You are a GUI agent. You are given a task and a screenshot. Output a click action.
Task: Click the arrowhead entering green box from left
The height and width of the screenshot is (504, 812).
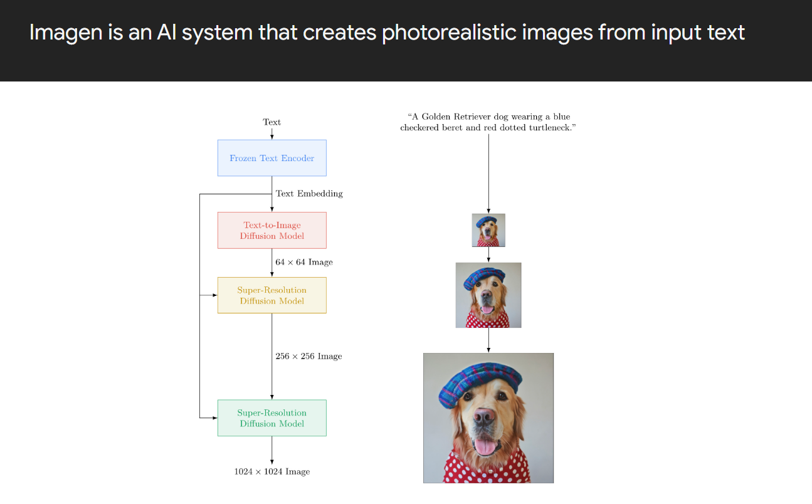pyautogui.click(x=214, y=417)
